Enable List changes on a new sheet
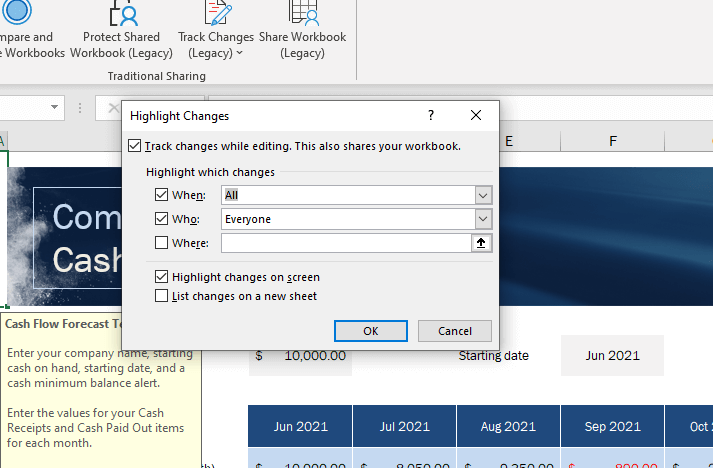Screen dimensions: 713x468 coord(161,296)
